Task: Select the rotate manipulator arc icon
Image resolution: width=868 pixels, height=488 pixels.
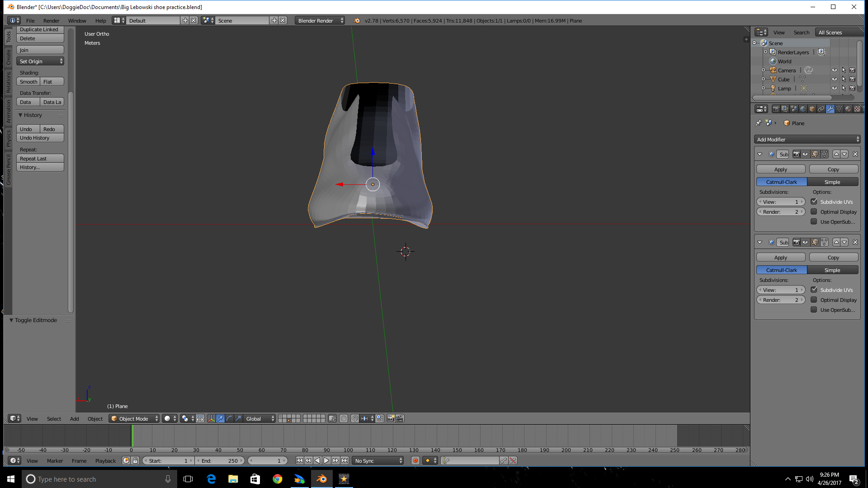Action: tap(229, 419)
